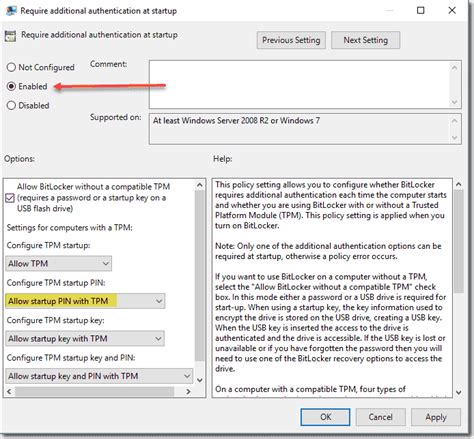Click the Cancel button

click(x=380, y=417)
